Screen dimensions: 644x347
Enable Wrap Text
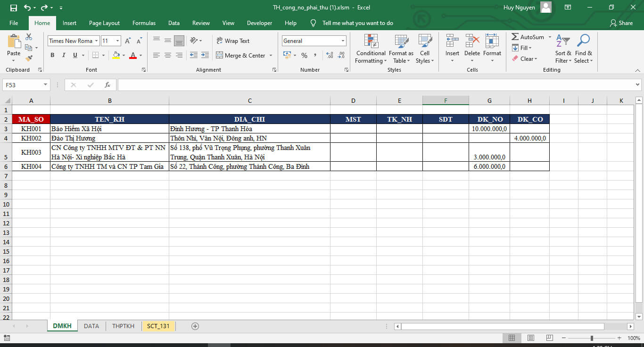[x=234, y=41]
